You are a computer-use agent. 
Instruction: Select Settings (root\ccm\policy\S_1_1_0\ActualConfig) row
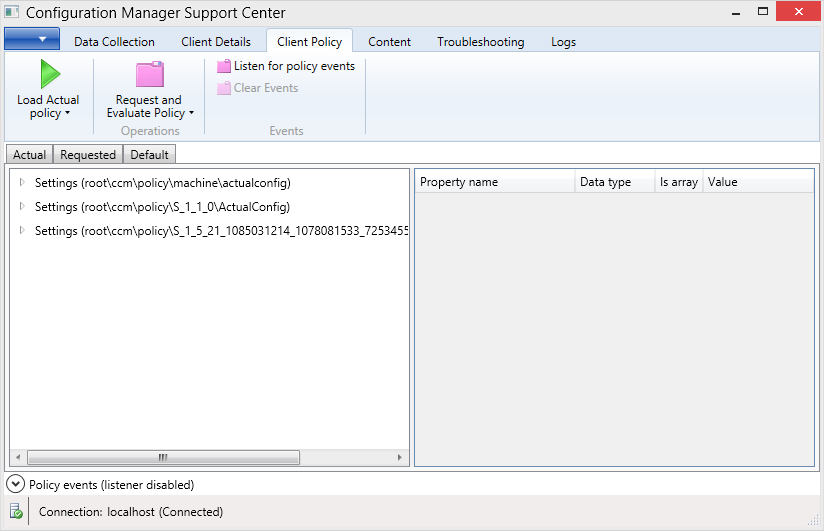click(x=162, y=207)
